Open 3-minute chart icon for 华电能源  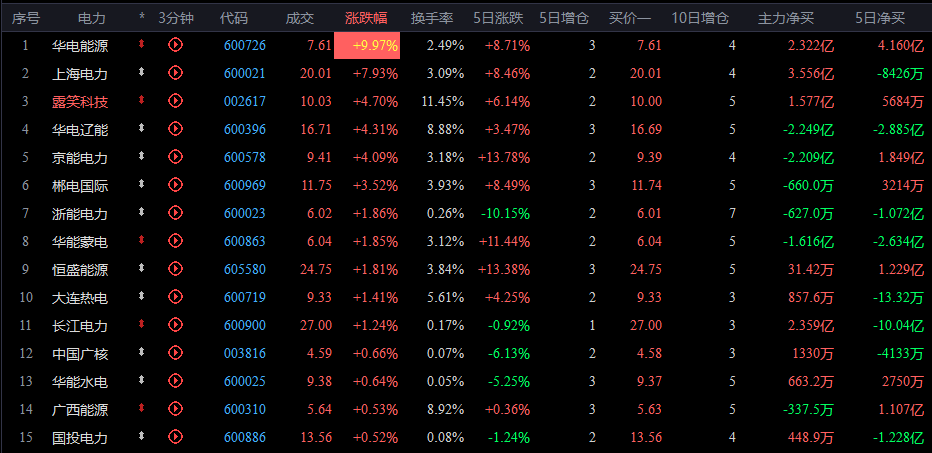coord(175,45)
